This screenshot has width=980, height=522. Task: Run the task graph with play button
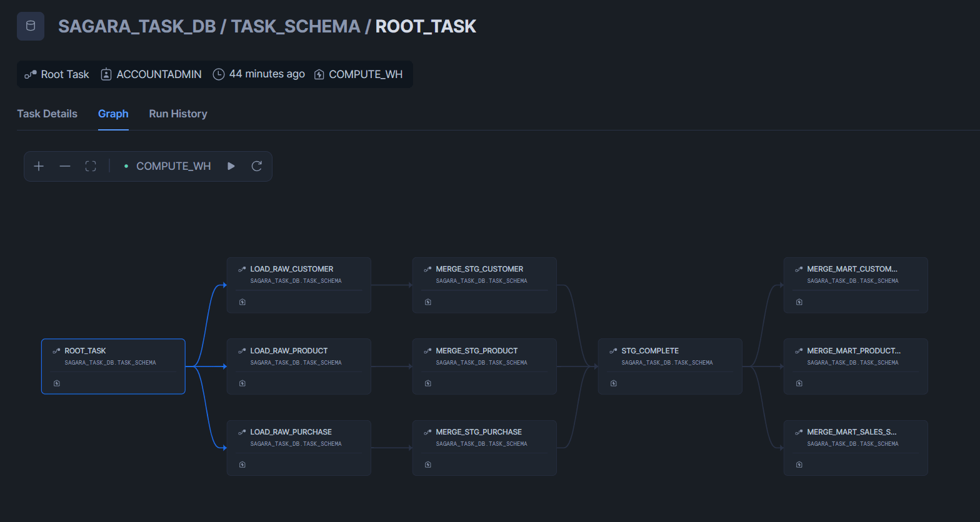(231, 166)
